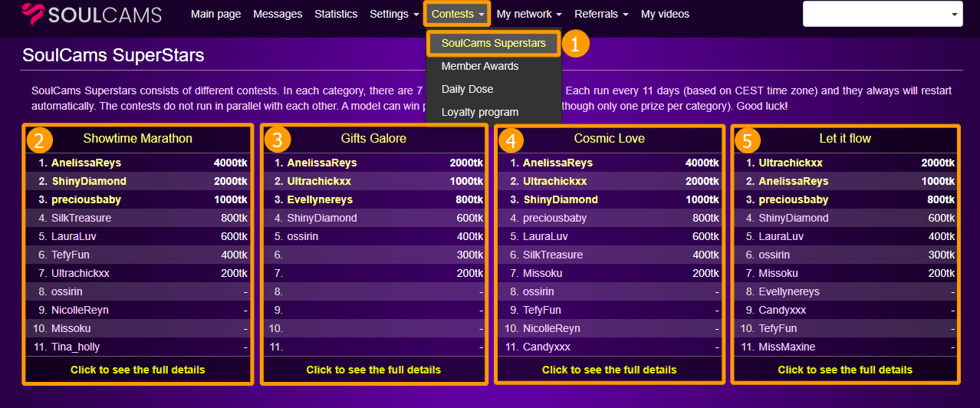Open the Contests dropdown
The width and height of the screenshot is (980, 408).
457,14
